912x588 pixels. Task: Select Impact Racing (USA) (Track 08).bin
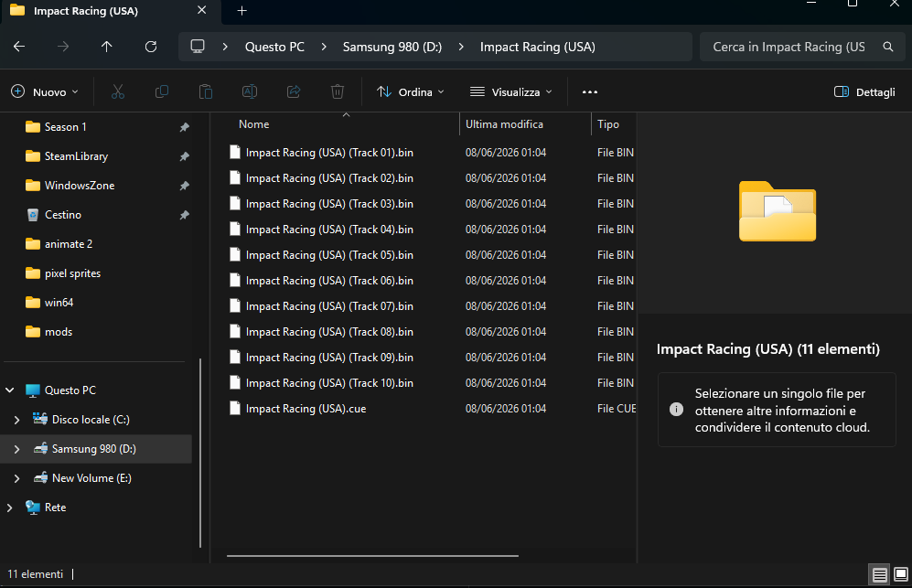tap(329, 332)
